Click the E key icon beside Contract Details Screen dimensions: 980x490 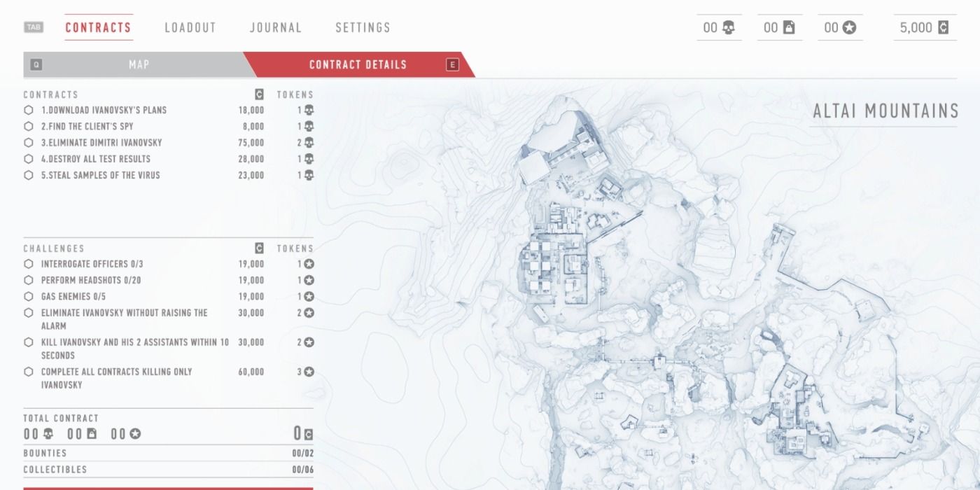(x=452, y=64)
